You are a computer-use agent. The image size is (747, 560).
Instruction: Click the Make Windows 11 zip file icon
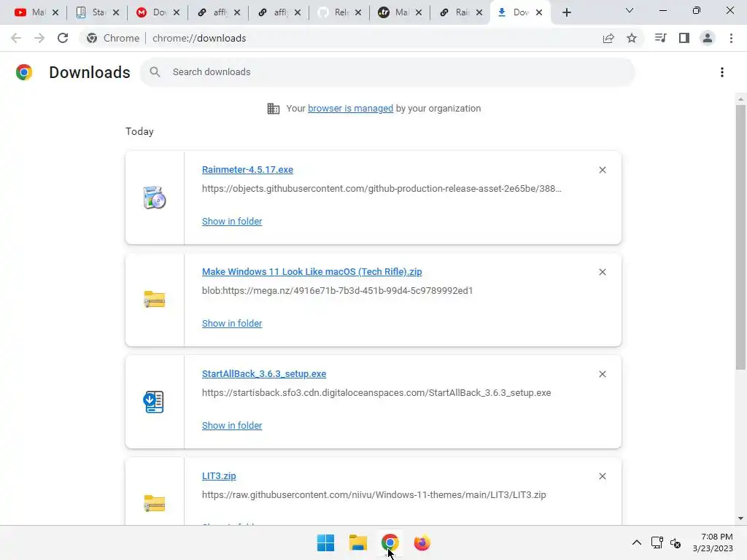tap(155, 300)
